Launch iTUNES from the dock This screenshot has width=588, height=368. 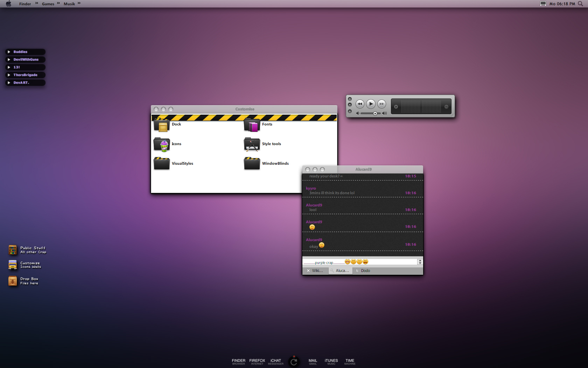(331, 362)
